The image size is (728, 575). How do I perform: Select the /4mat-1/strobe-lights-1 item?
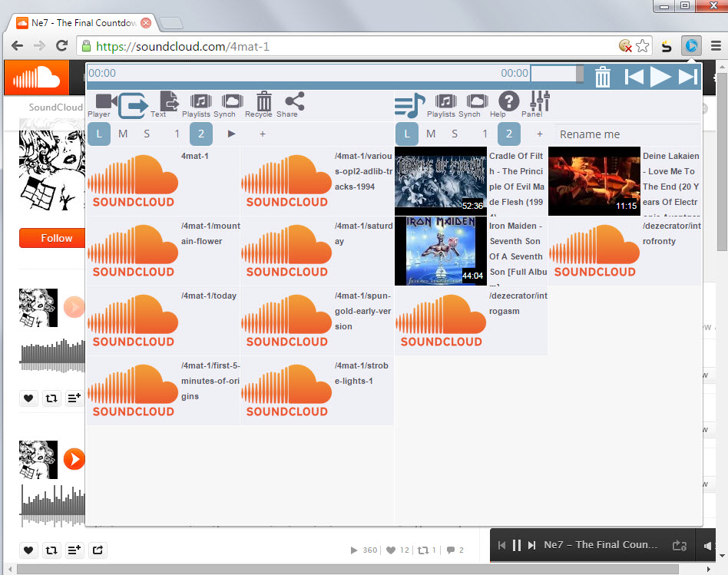tap(317, 390)
